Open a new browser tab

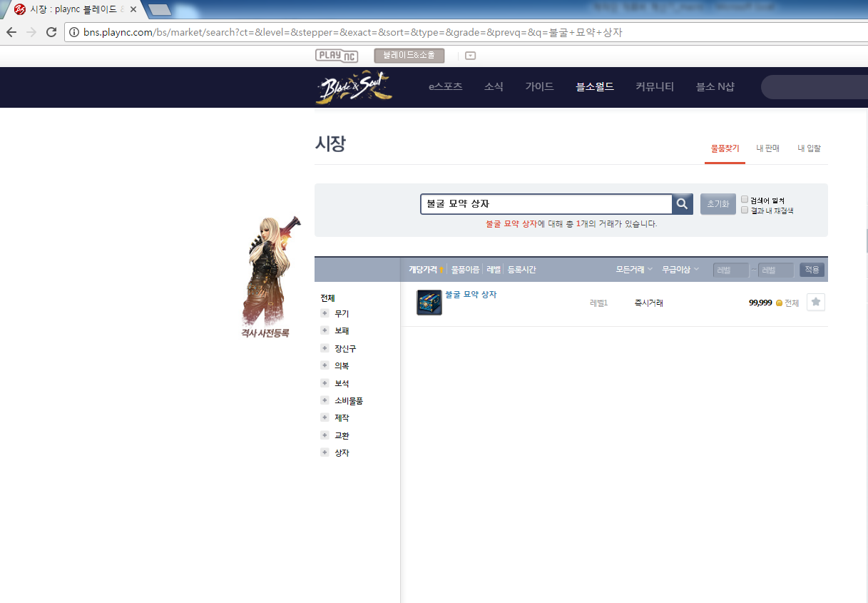click(x=160, y=10)
